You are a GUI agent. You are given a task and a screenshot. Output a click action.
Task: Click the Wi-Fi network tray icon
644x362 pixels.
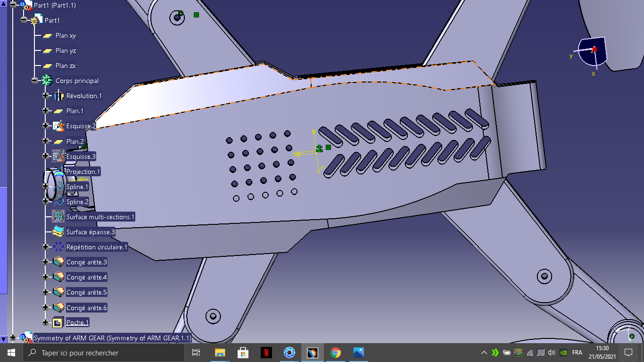(529, 352)
